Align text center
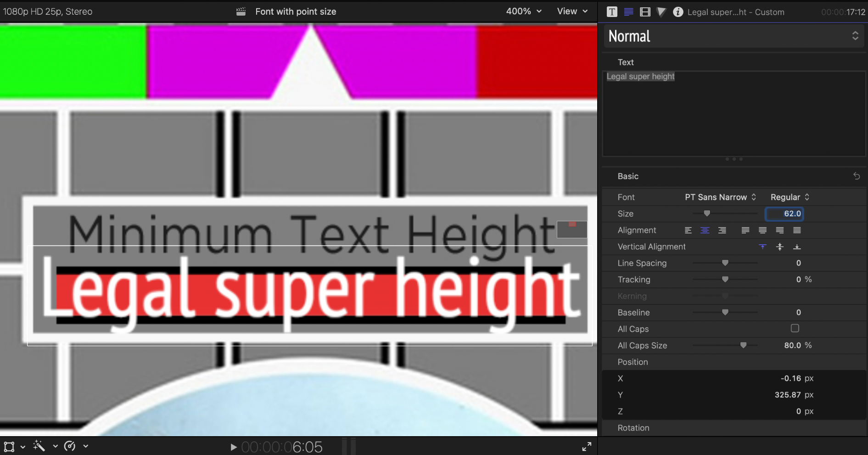 [x=705, y=230]
